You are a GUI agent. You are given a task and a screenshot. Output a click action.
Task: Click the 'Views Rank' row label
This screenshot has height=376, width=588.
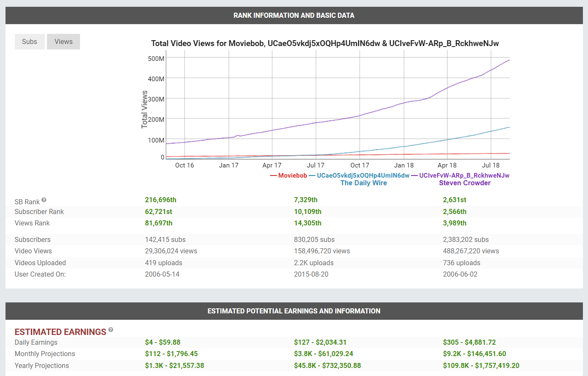coord(32,223)
